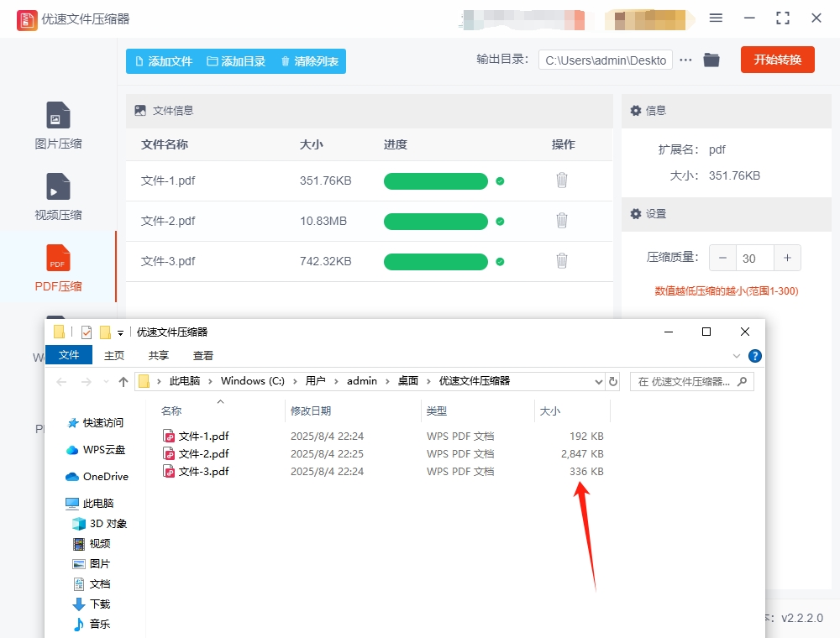Viewport: 840px width, 638px height.
Task: Go forward in Explorer navigation
Action: tap(87, 382)
